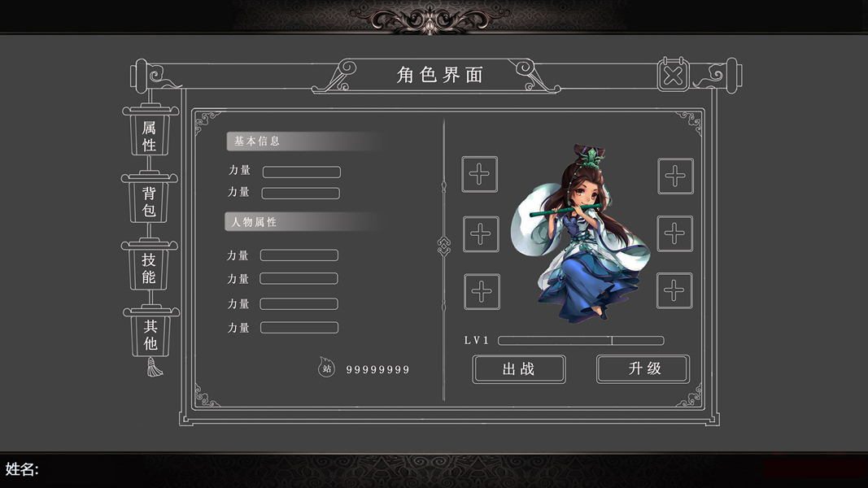Click the top-left plus equipment slot
The image size is (868, 488).
(x=479, y=174)
